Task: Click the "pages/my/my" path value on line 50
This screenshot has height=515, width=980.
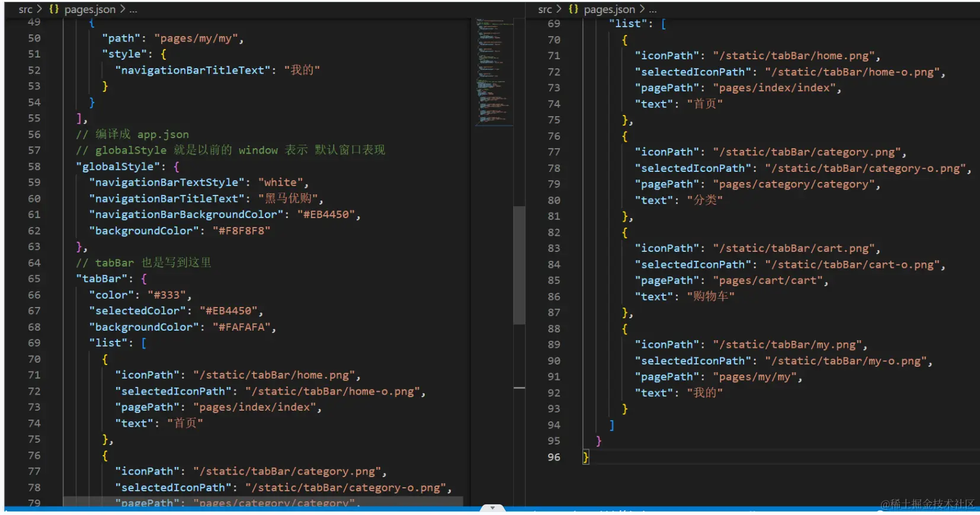Action: 196,38
